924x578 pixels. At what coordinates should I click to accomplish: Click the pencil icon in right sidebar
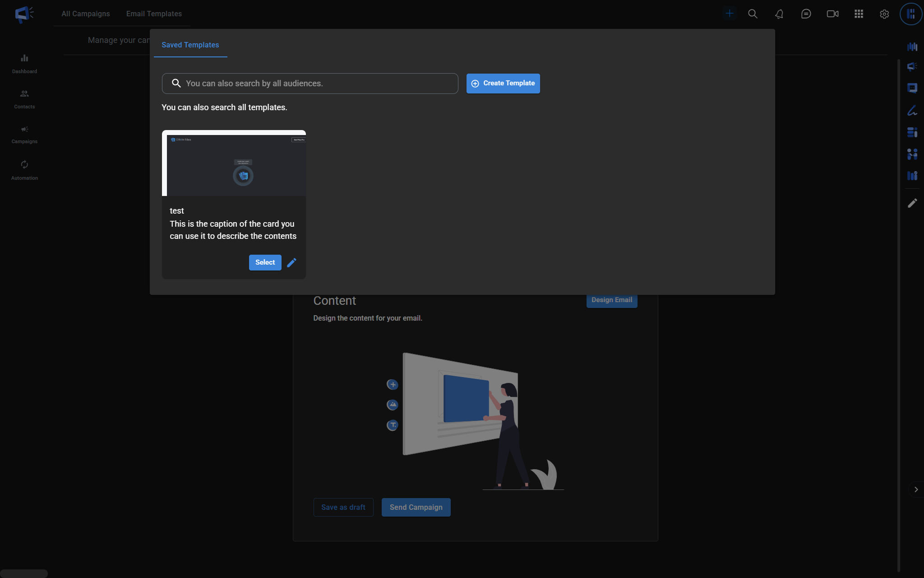point(912,203)
